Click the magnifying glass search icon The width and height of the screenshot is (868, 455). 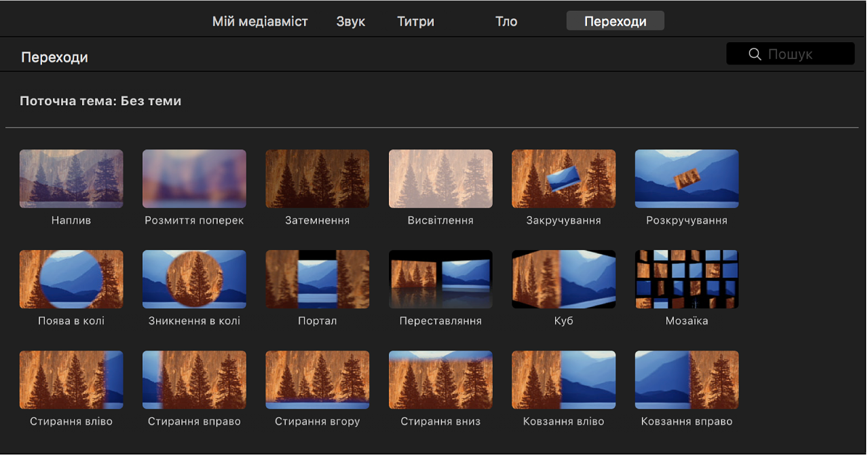tap(754, 54)
